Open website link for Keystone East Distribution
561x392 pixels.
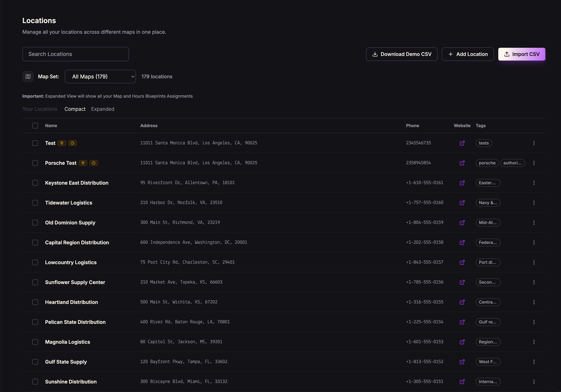pyautogui.click(x=462, y=183)
